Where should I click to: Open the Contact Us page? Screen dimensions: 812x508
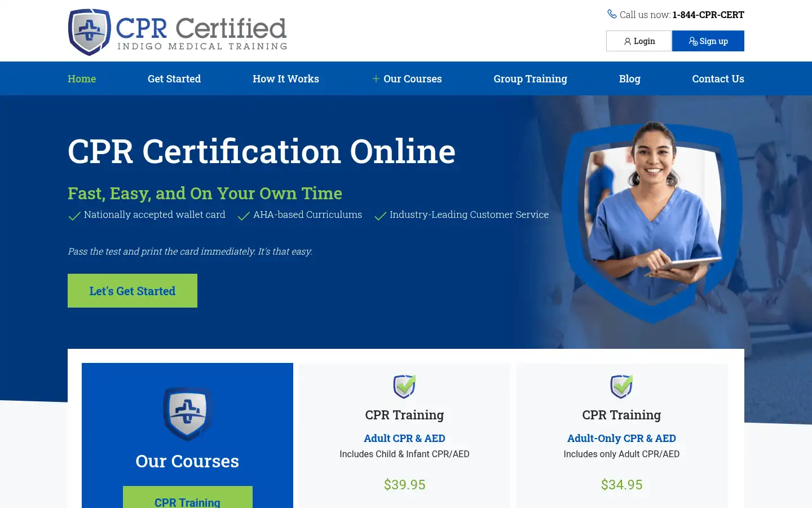[x=718, y=79]
